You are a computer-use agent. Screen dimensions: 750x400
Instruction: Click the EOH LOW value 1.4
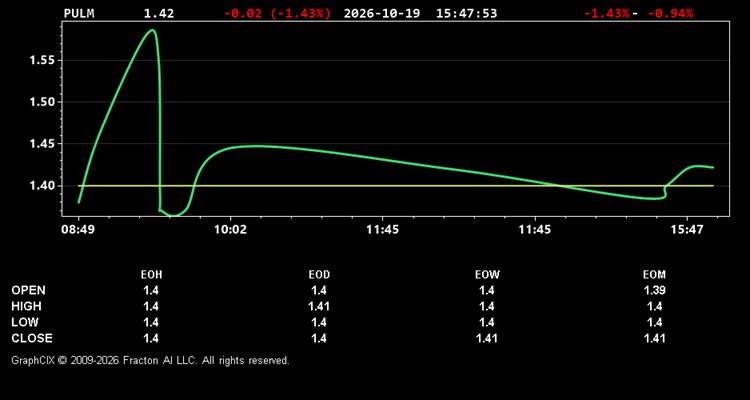click(151, 322)
